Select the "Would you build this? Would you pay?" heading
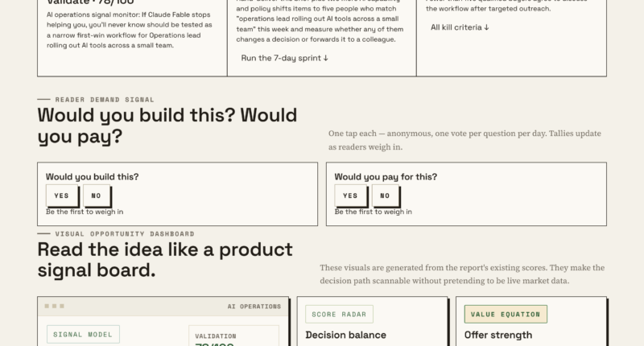Image resolution: width=644 pixels, height=346 pixels. tap(167, 126)
